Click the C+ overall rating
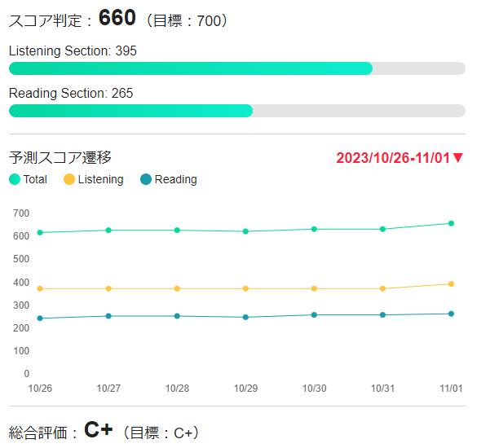 (99, 430)
